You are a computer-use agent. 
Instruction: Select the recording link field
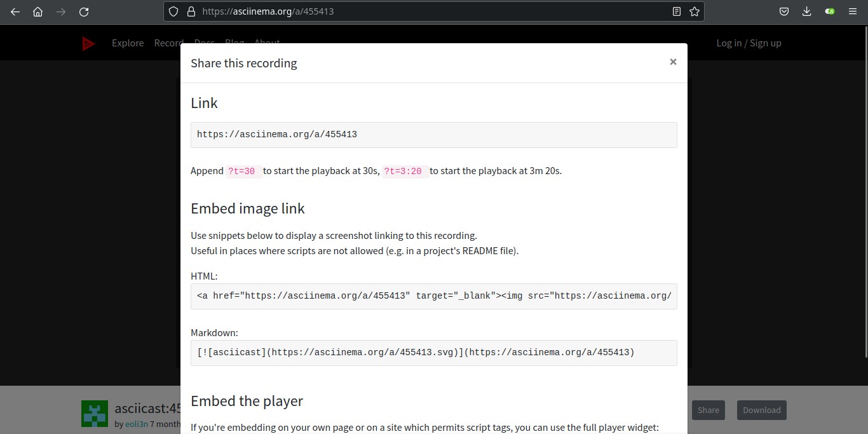pyautogui.click(x=434, y=135)
